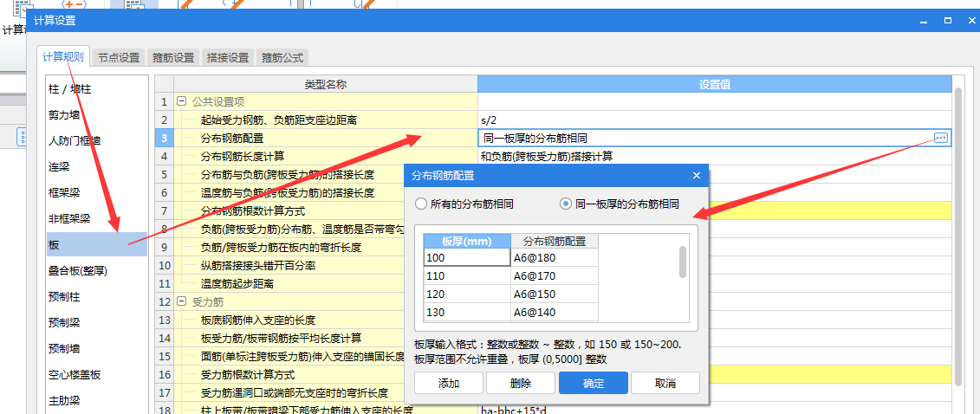Click the 类型名称 column header

pyautogui.click(x=326, y=84)
